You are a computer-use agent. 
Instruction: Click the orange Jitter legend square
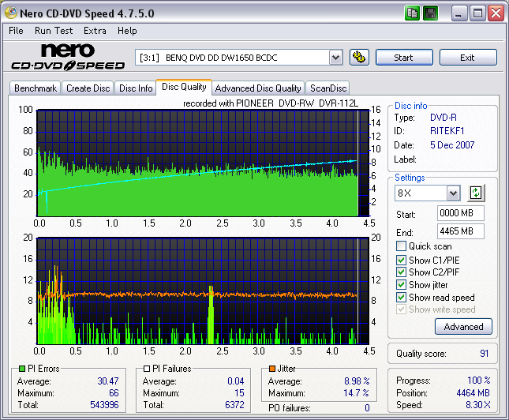tap(272, 369)
